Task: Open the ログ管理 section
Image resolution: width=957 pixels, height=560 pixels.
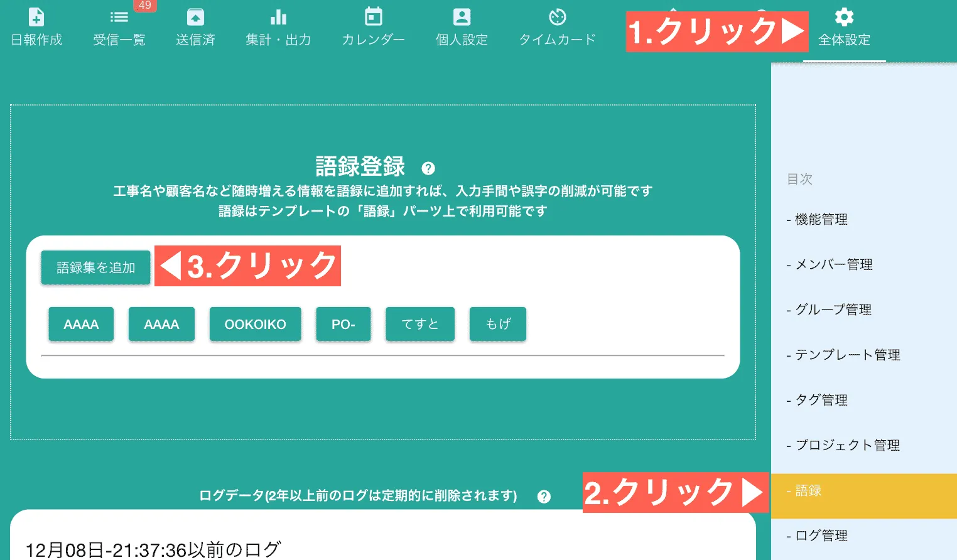Action: pyautogui.click(x=820, y=535)
